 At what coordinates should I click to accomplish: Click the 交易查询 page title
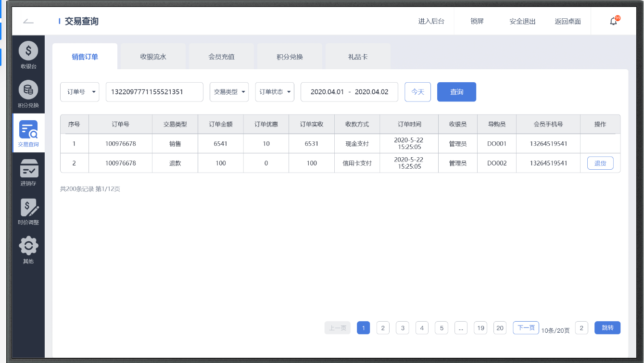pyautogui.click(x=82, y=21)
